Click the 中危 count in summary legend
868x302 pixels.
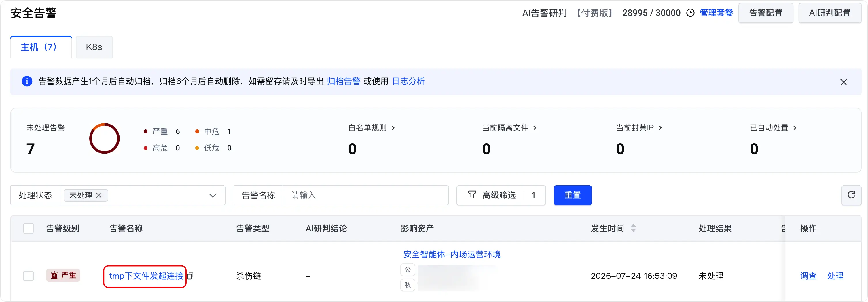coord(229,131)
